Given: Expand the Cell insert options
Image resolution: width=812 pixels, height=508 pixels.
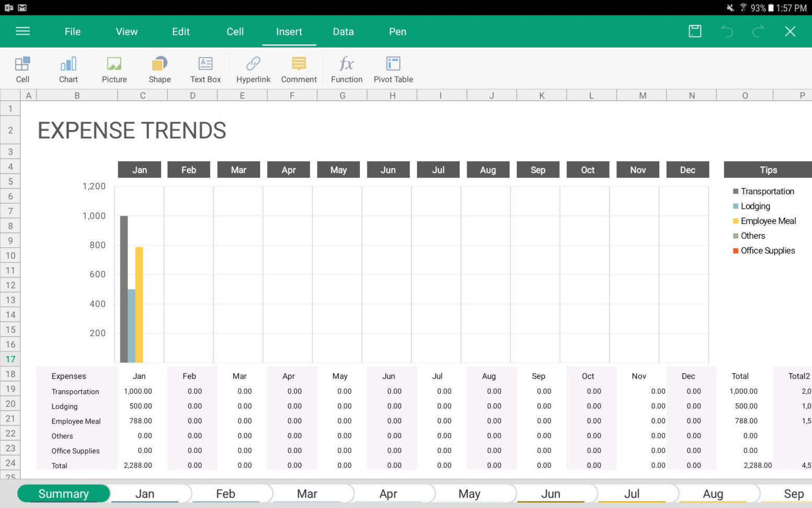Looking at the screenshot, I should [22, 69].
